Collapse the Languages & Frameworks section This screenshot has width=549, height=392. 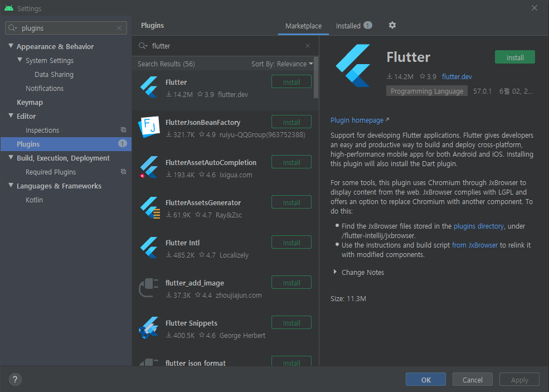11,185
